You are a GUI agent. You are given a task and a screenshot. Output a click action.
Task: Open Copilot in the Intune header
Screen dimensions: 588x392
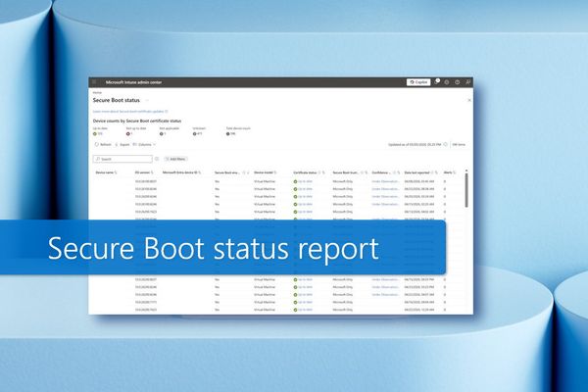click(418, 82)
